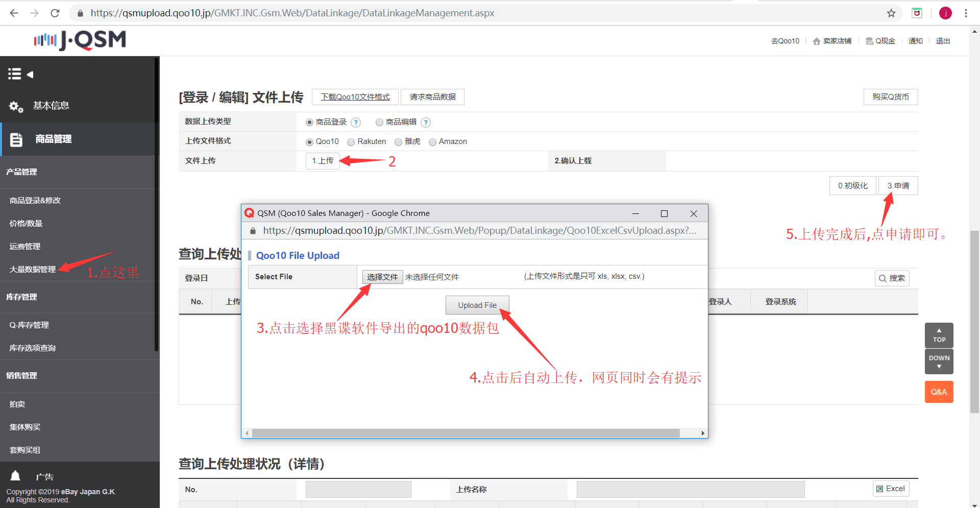Expand 产品管理 sidebar group
Screen dimensions: 980x508
click(x=21, y=172)
